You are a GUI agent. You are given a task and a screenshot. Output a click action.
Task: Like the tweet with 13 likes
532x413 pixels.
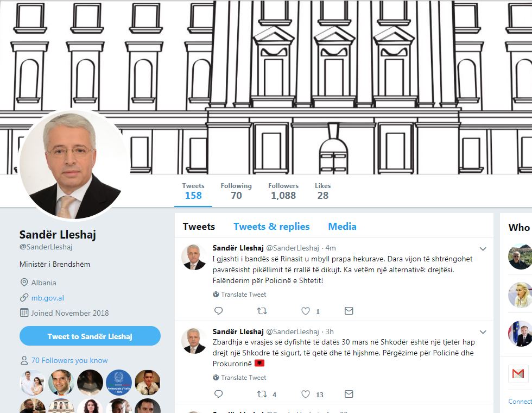coord(306,394)
